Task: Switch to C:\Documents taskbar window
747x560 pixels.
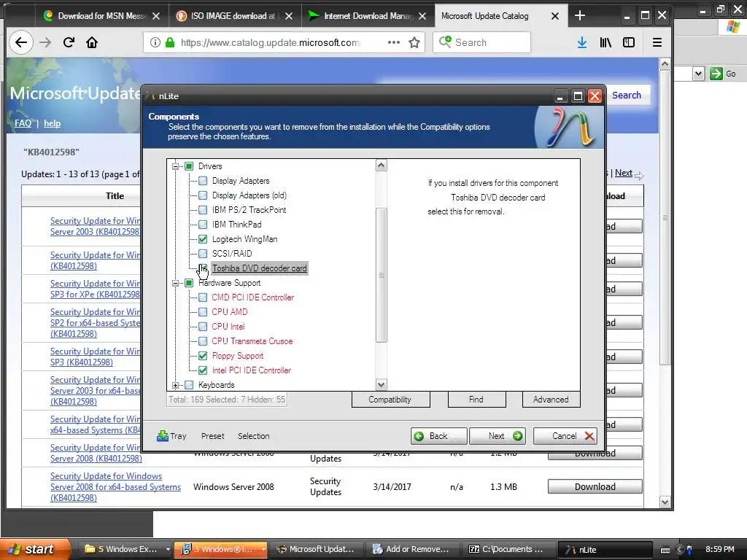Action: coord(508,549)
